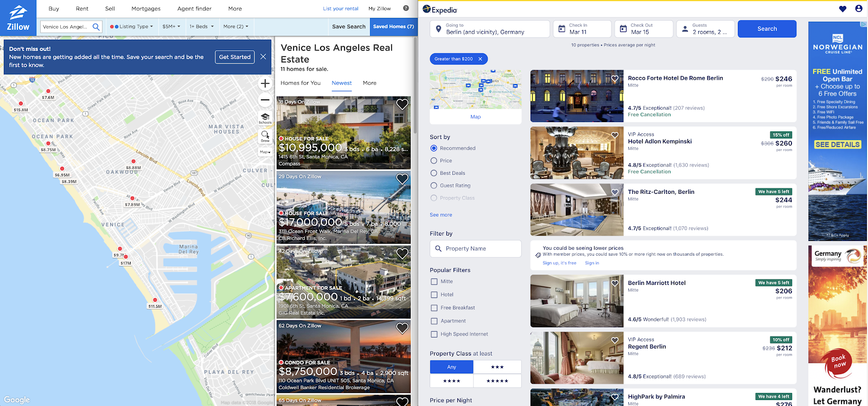Click Save Search button

point(349,27)
